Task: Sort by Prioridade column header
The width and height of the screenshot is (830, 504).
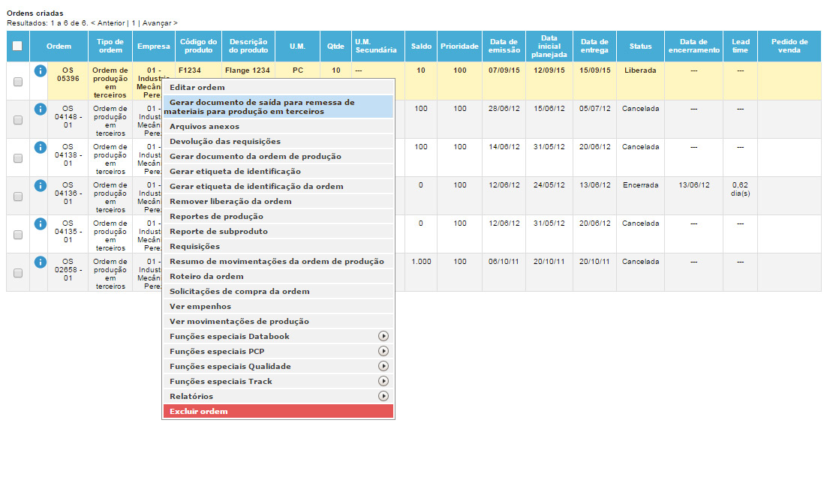Action: click(x=459, y=46)
